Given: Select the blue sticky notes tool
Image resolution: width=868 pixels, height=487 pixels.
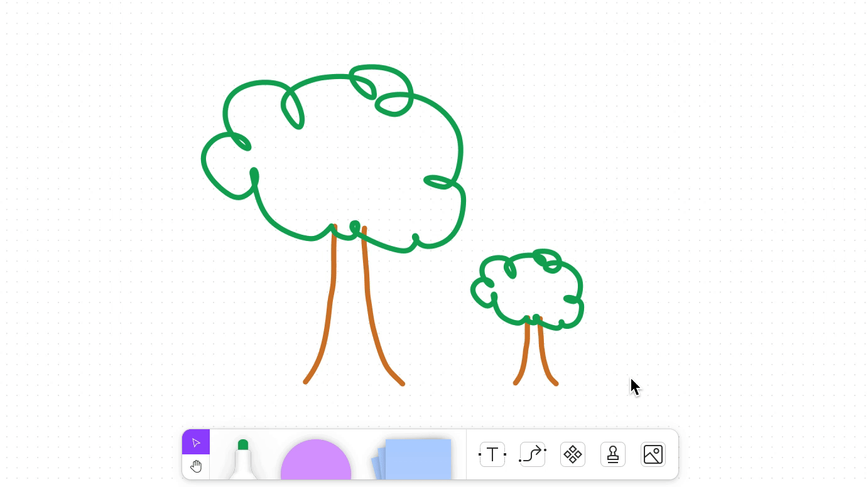Looking at the screenshot, I should (x=412, y=459).
